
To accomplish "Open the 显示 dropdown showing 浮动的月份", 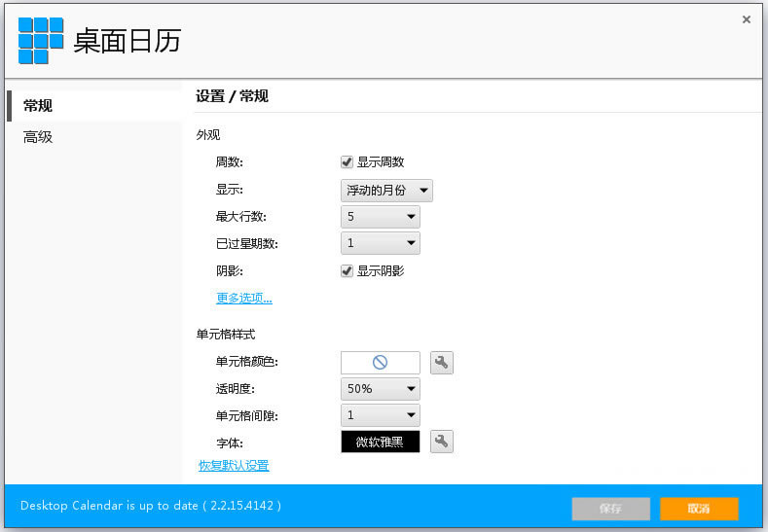I will (x=386, y=191).
